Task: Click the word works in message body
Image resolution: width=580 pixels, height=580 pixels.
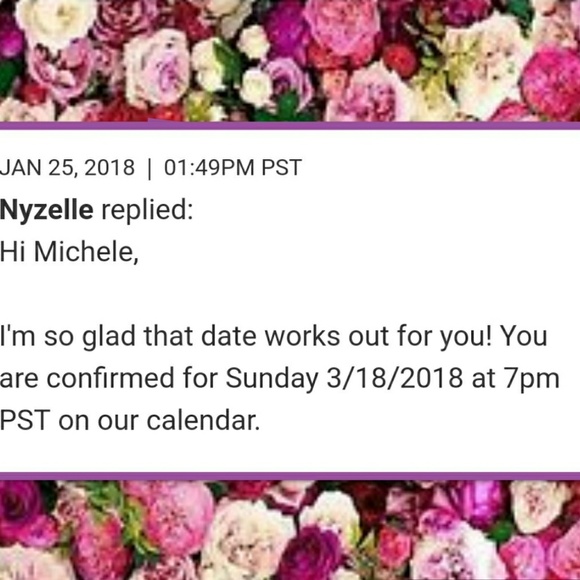Action: coord(302,336)
